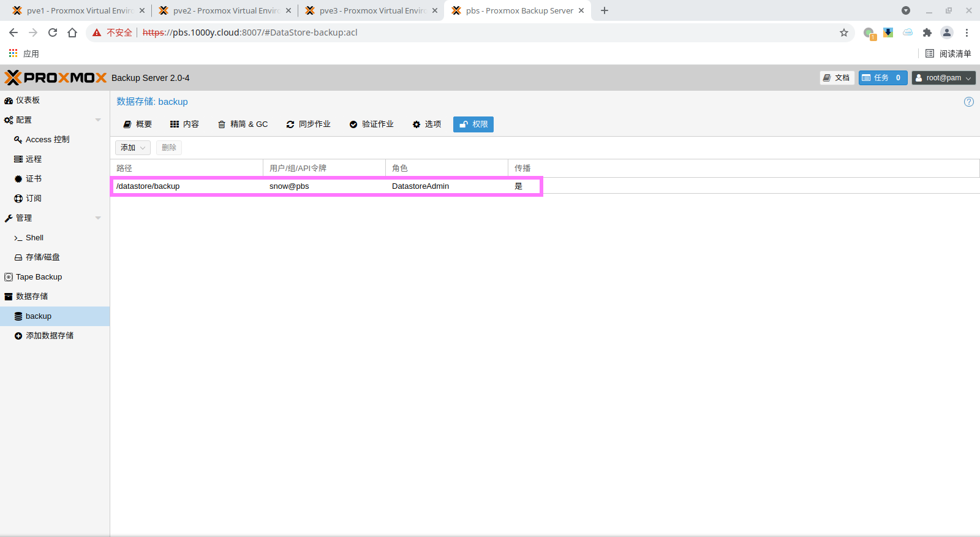
Task: Click the help question mark icon
Action: pyautogui.click(x=968, y=102)
